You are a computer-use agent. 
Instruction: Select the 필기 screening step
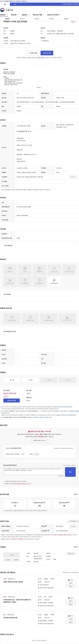(x=49, y=380)
